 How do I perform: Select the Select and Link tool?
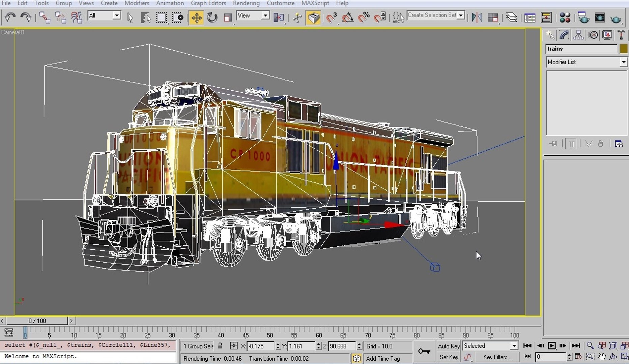[x=45, y=17]
